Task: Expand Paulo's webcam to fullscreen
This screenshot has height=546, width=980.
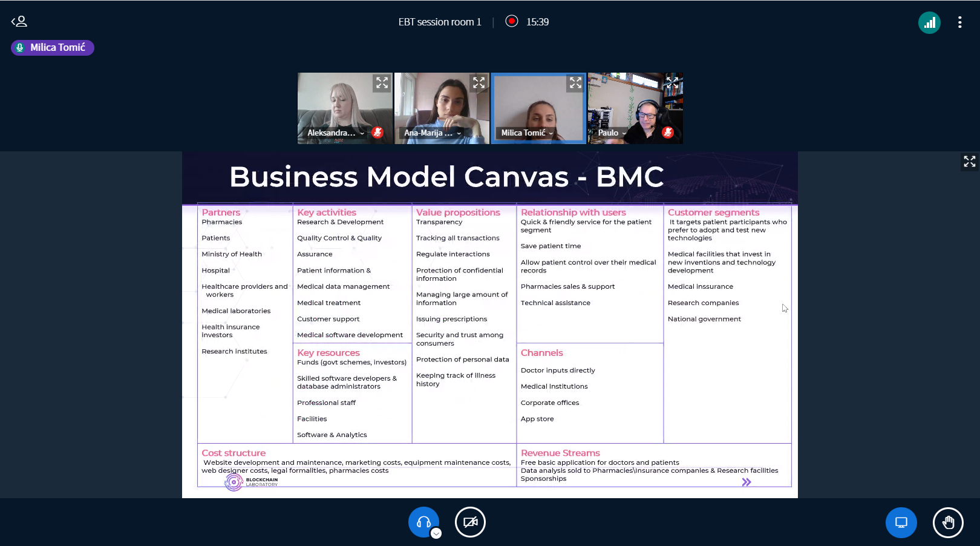Action: coord(672,82)
